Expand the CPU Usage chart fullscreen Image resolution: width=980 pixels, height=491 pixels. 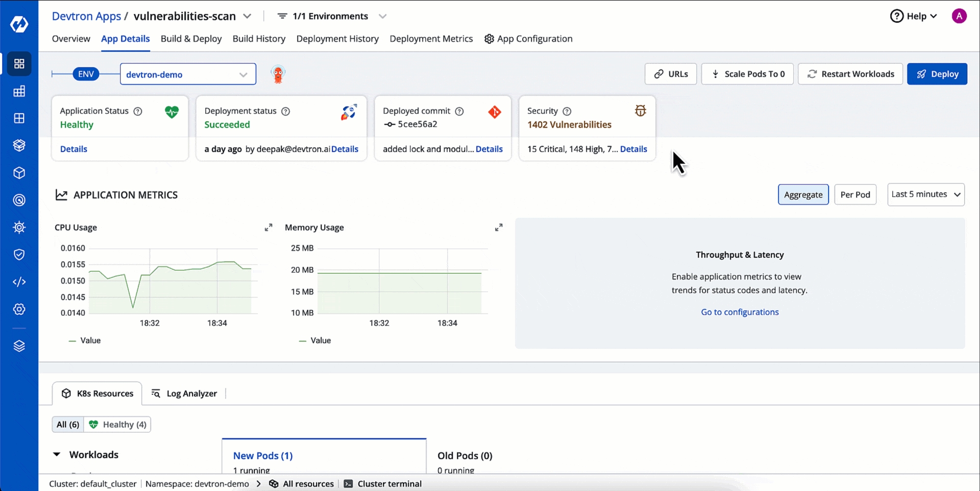point(268,227)
